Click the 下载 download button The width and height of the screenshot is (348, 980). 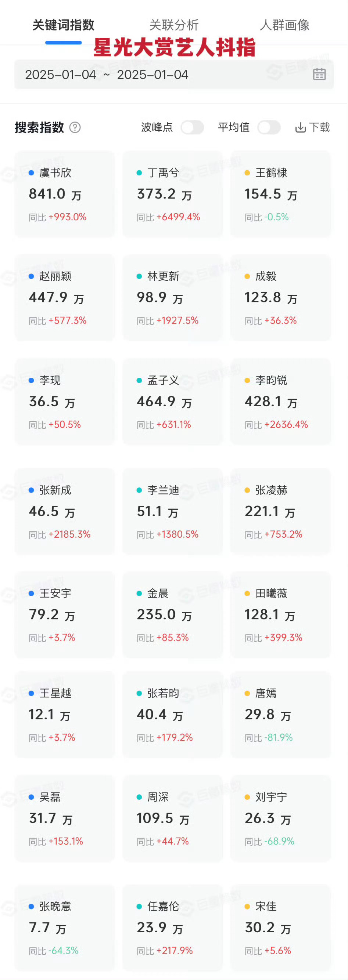(313, 127)
